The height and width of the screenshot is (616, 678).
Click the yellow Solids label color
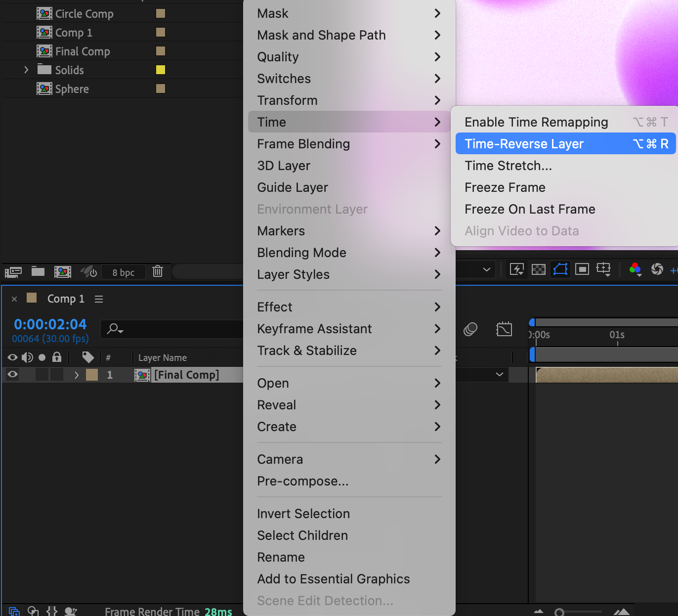pyautogui.click(x=161, y=70)
